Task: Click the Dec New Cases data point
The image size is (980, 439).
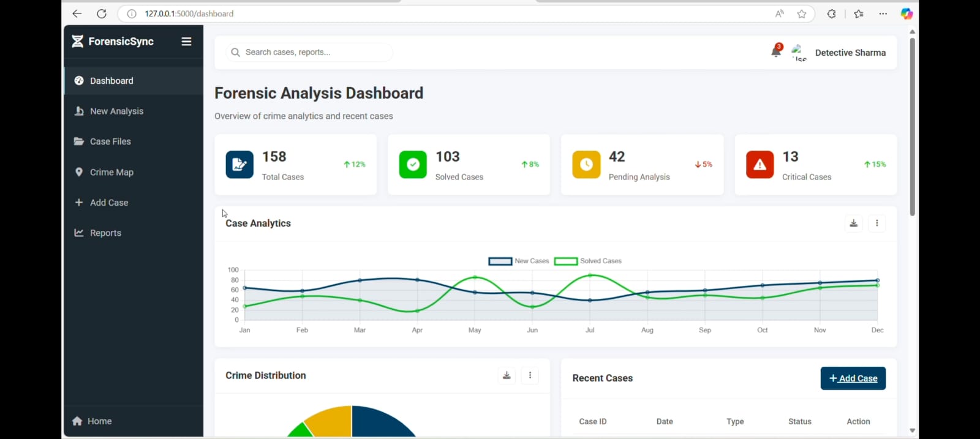Action: tap(878, 280)
